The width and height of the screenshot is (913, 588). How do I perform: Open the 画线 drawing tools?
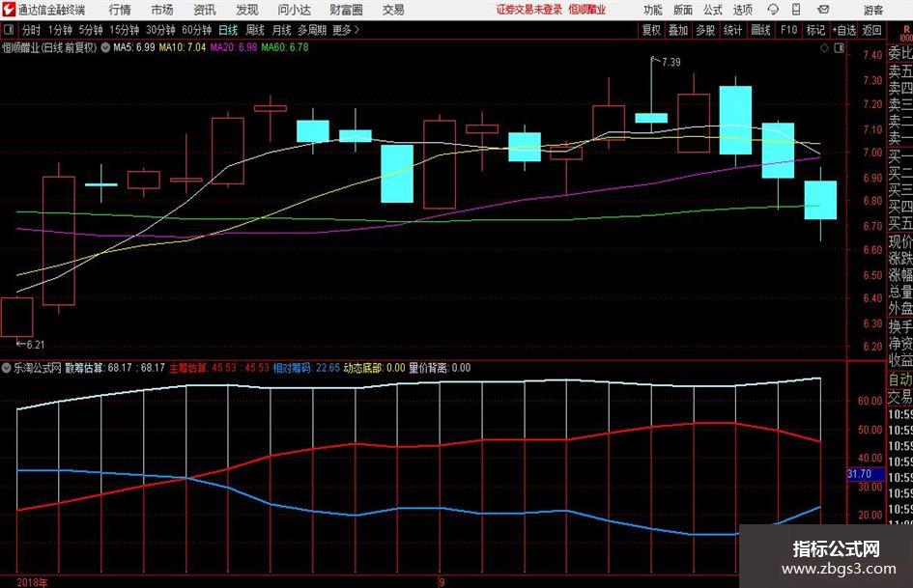[x=760, y=30]
